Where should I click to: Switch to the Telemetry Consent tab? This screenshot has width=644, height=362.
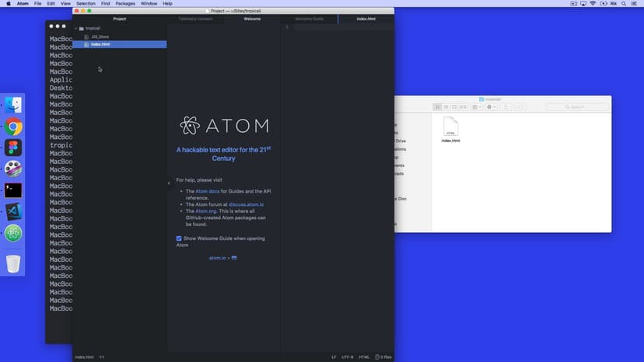click(195, 19)
